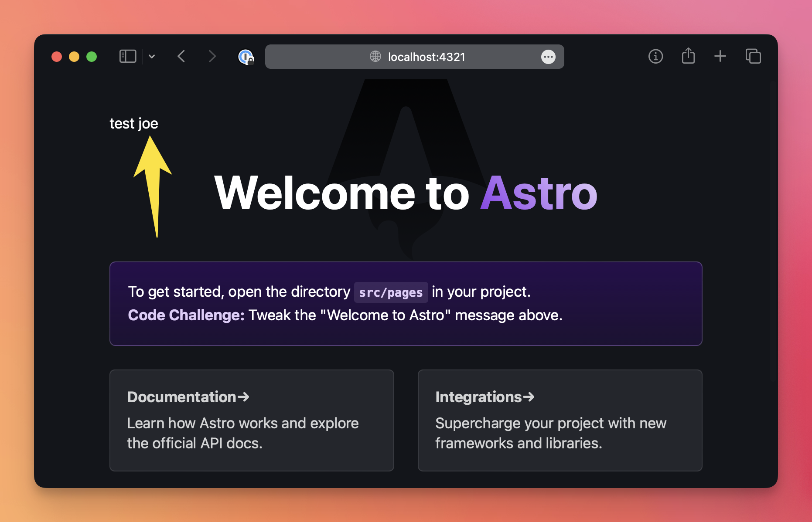This screenshot has height=522, width=812.
Task: Toggle the Safari sidebar panel
Action: click(x=128, y=56)
